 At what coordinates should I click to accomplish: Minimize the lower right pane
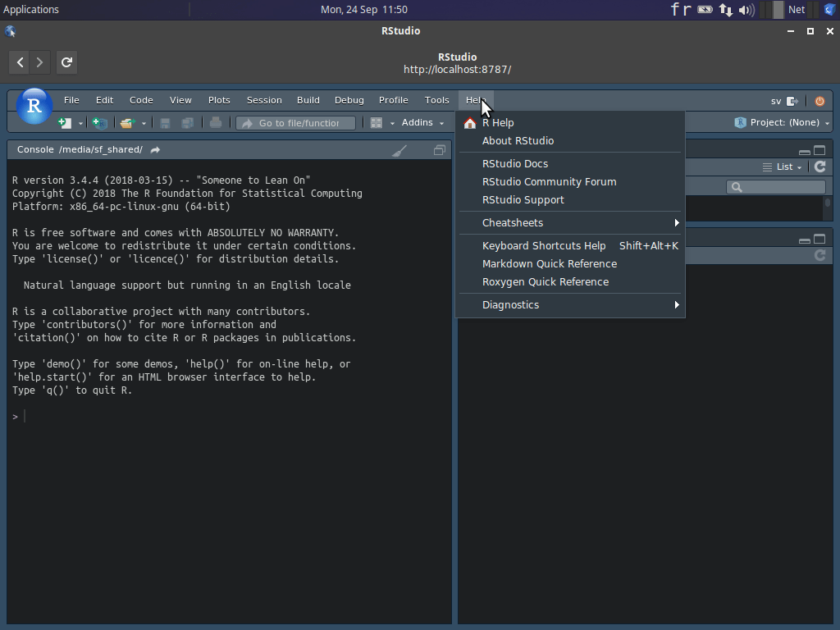(x=804, y=240)
